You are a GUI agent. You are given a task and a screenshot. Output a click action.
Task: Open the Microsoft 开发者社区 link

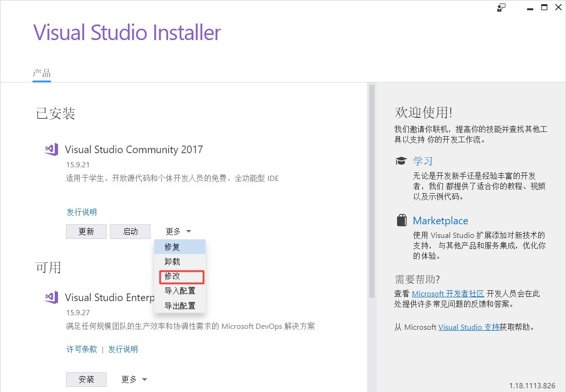pos(447,293)
